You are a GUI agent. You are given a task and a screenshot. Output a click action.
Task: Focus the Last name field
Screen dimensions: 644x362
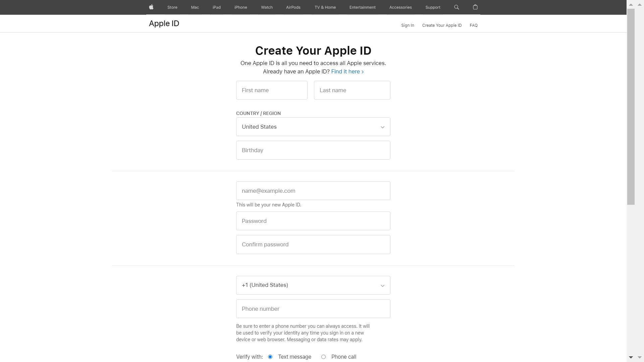tap(352, 90)
